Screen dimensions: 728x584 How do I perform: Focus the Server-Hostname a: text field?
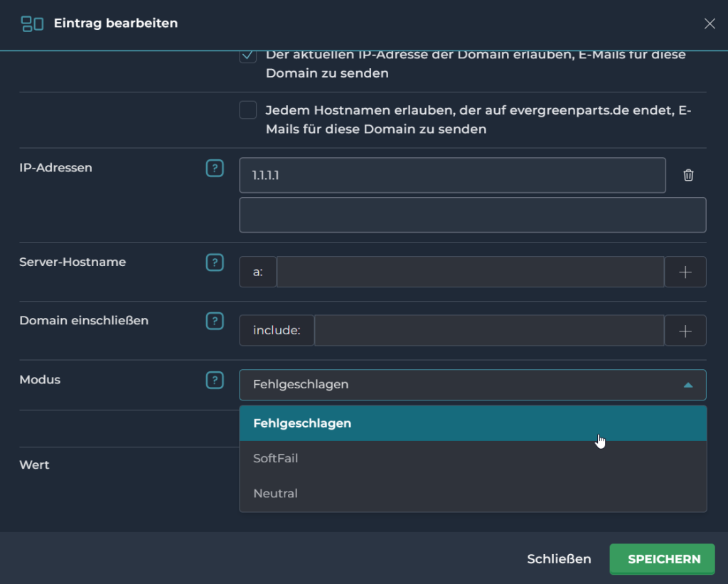pos(470,272)
